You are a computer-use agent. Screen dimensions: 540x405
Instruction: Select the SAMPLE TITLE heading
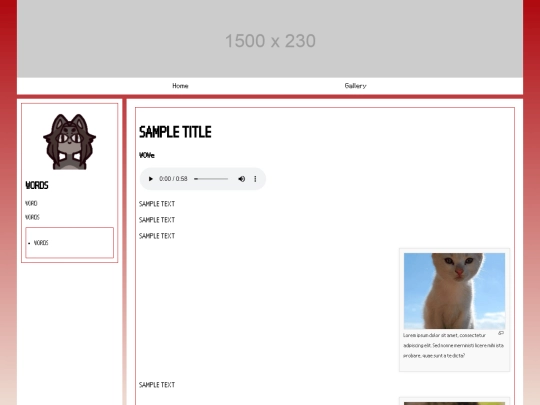click(175, 132)
